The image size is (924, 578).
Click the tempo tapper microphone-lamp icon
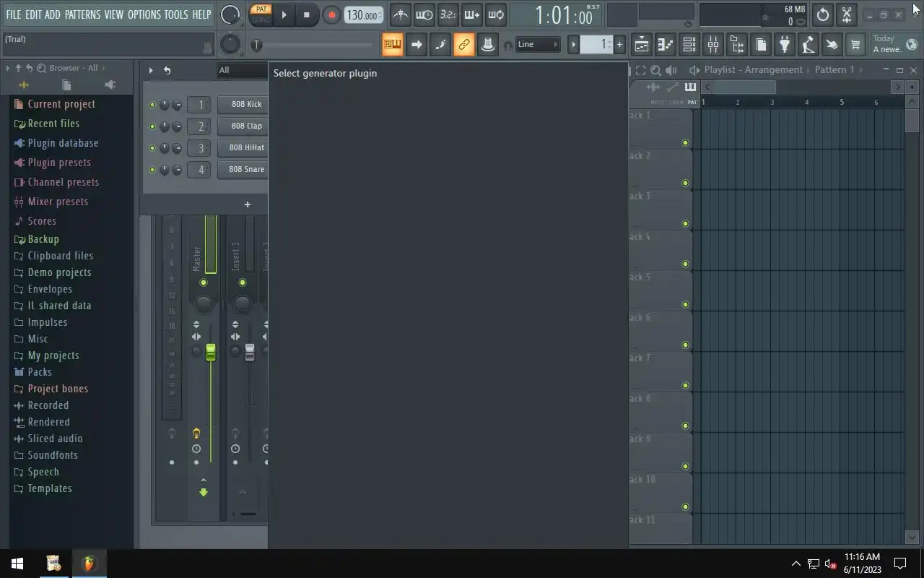point(808,45)
